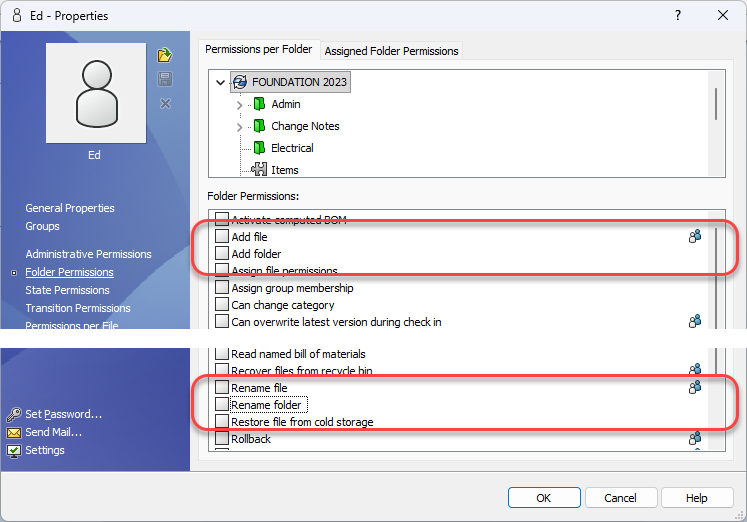Click the Items puzzle piece icon

coord(259,170)
